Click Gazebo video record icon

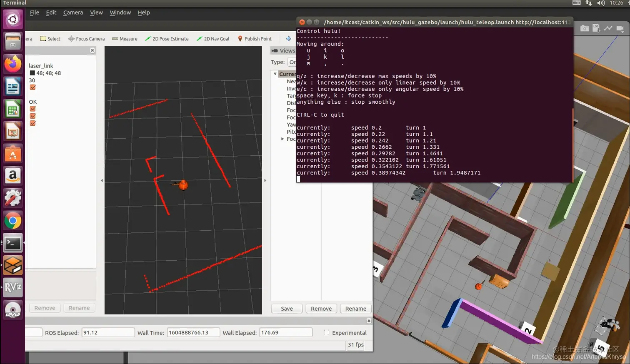(620, 28)
